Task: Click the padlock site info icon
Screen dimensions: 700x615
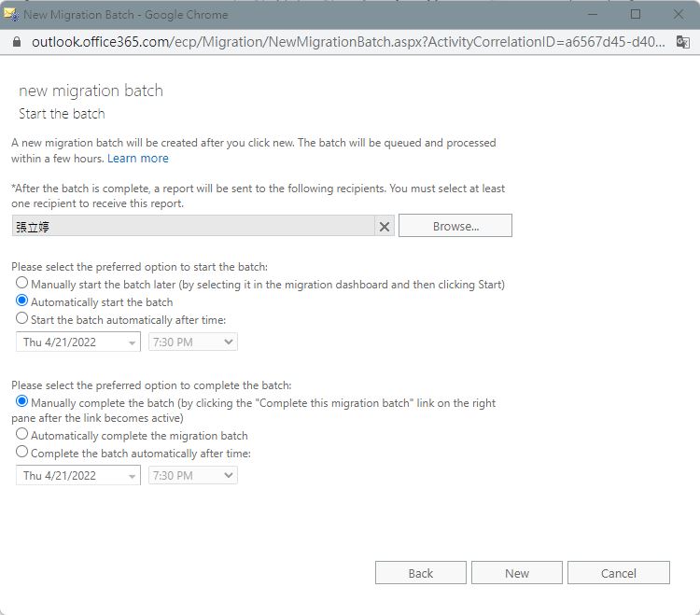Action: pyautogui.click(x=17, y=42)
